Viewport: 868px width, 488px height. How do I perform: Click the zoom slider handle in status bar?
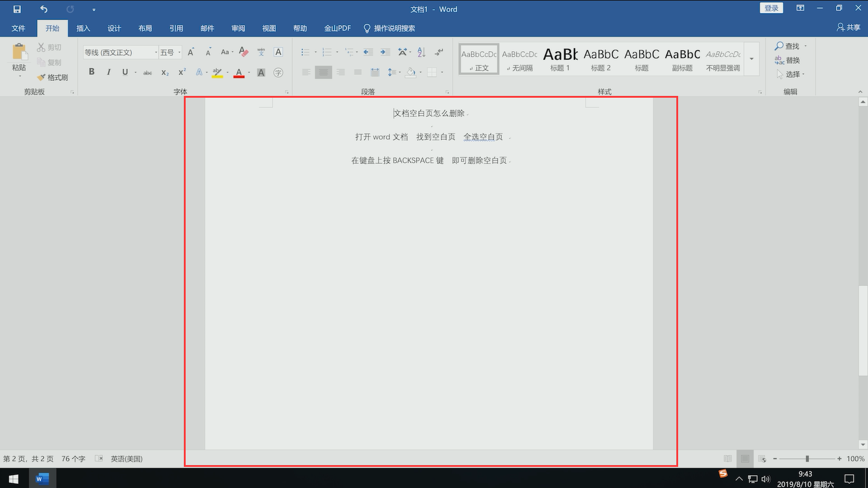tap(807, 459)
